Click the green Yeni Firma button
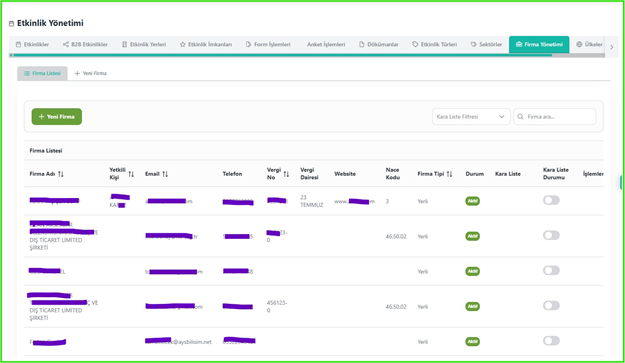The height and width of the screenshot is (363, 625). point(57,117)
